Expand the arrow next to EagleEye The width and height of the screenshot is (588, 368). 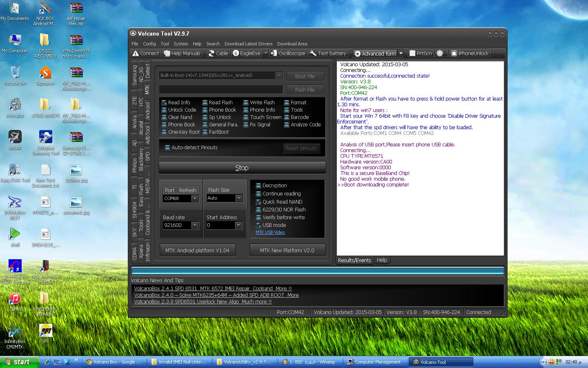[265, 53]
